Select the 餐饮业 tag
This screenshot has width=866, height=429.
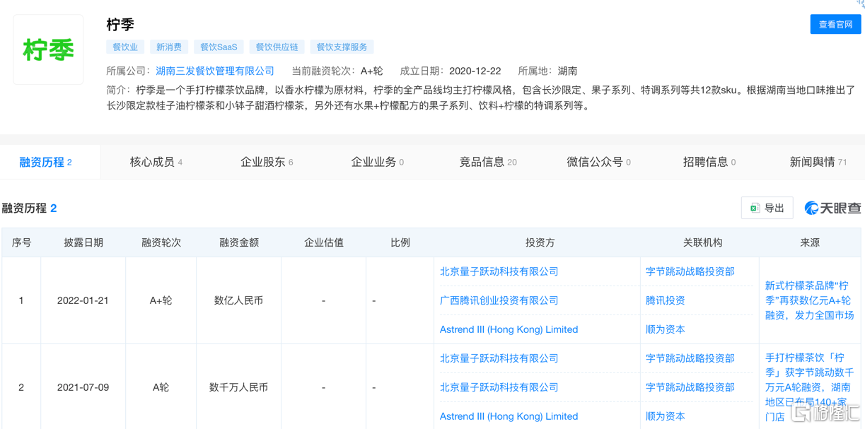125,47
